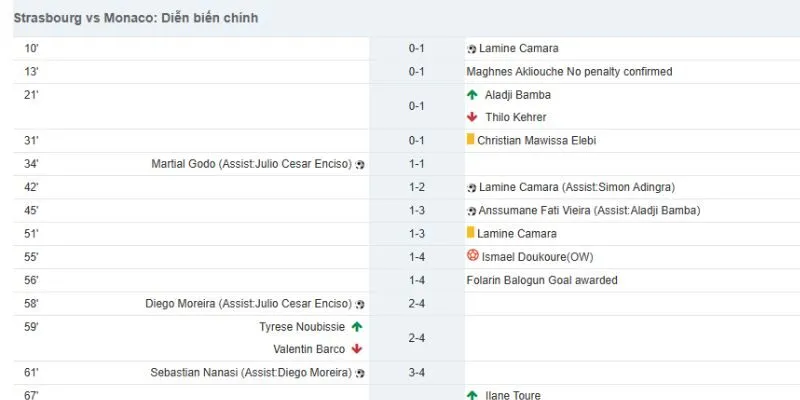Click goal ball icon after Martial Godo entry
The image size is (800, 400).
[x=360, y=165]
